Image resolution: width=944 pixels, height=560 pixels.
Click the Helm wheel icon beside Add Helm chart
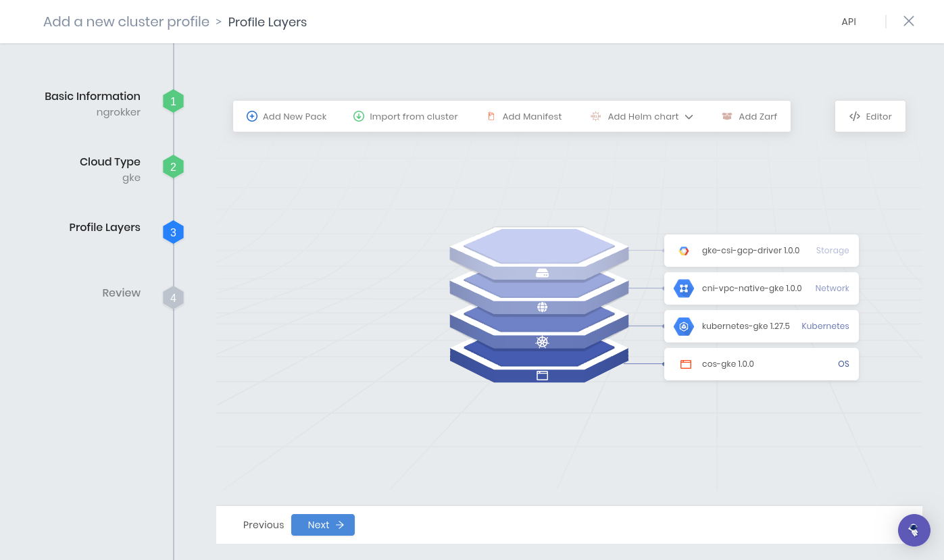(595, 116)
